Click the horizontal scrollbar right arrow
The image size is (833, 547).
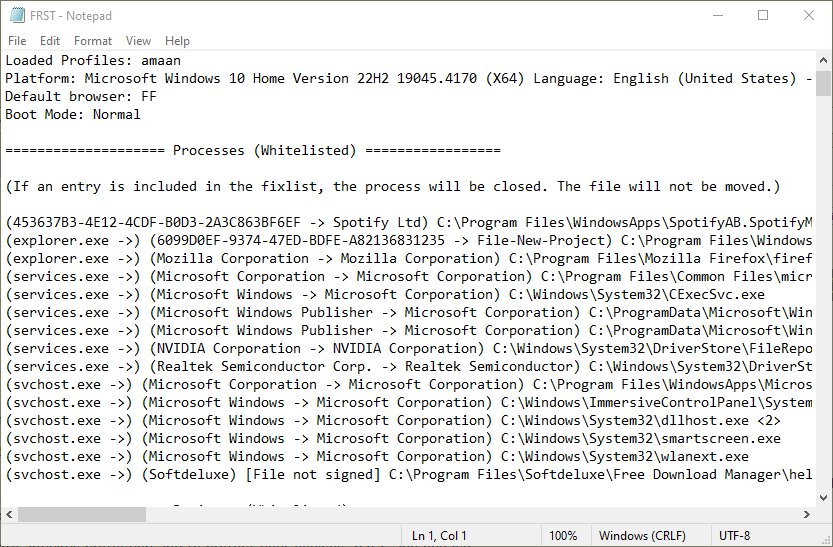click(x=806, y=515)
